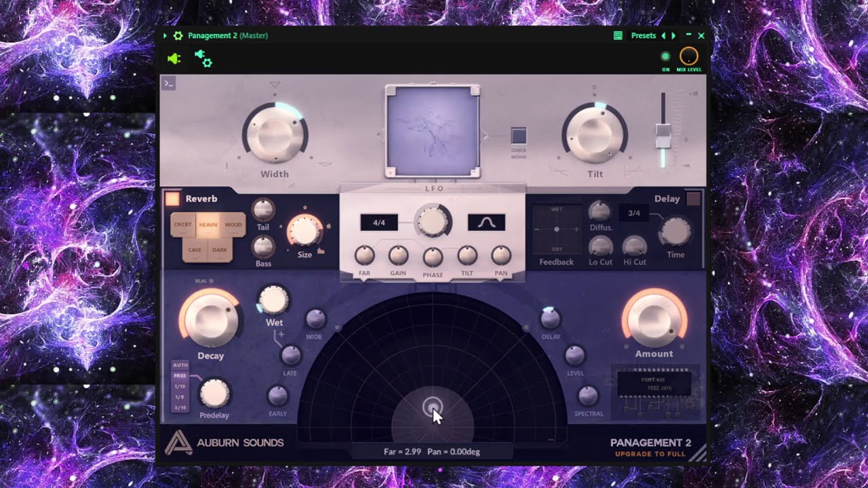Image resolution: width=868 pixels, height=488 pixels.
Task: Open the Delay 3/4 time selector
Action: [x=635, y=213]
